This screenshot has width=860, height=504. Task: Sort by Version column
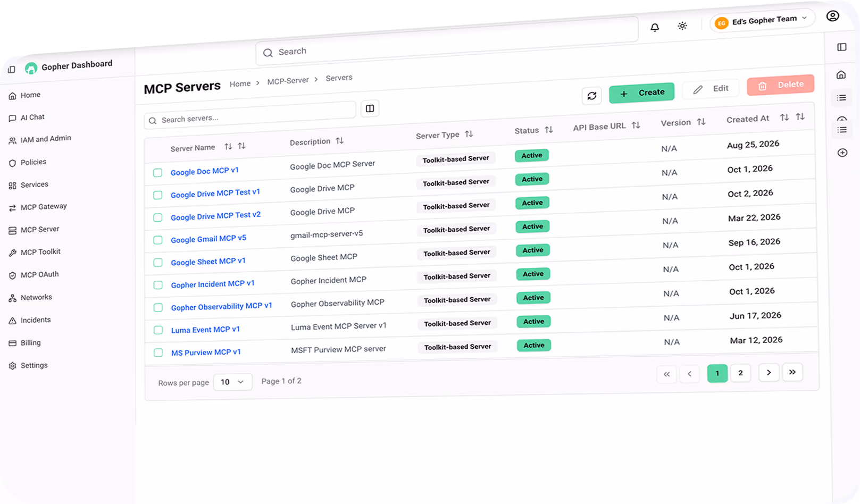702,122
